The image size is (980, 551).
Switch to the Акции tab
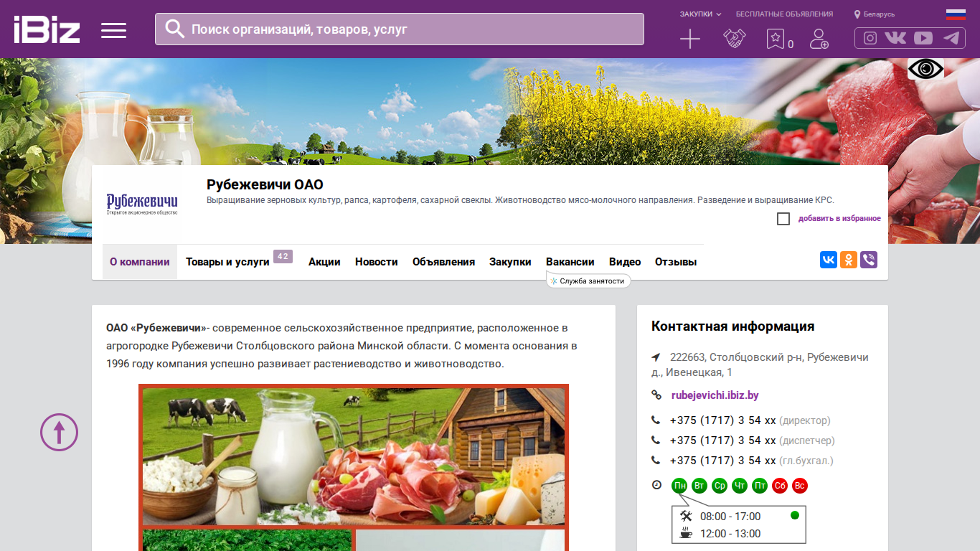[x=324, y=262]
